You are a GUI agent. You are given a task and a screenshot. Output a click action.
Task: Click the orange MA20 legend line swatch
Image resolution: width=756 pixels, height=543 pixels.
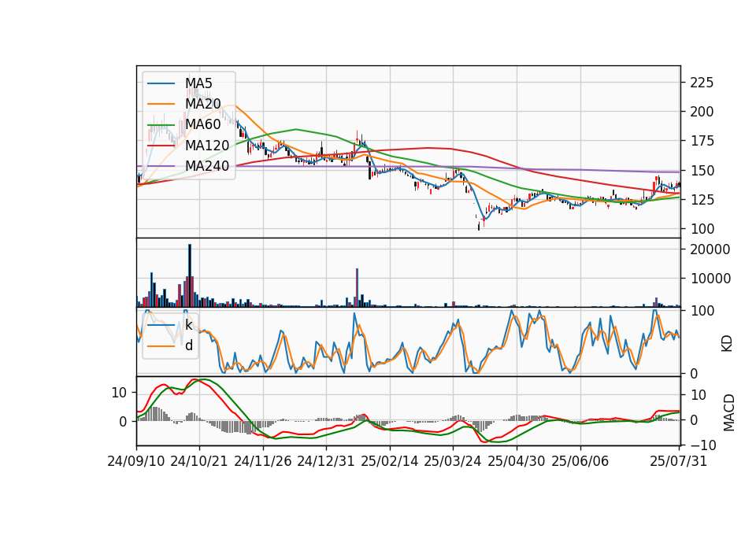coord(161,104)
